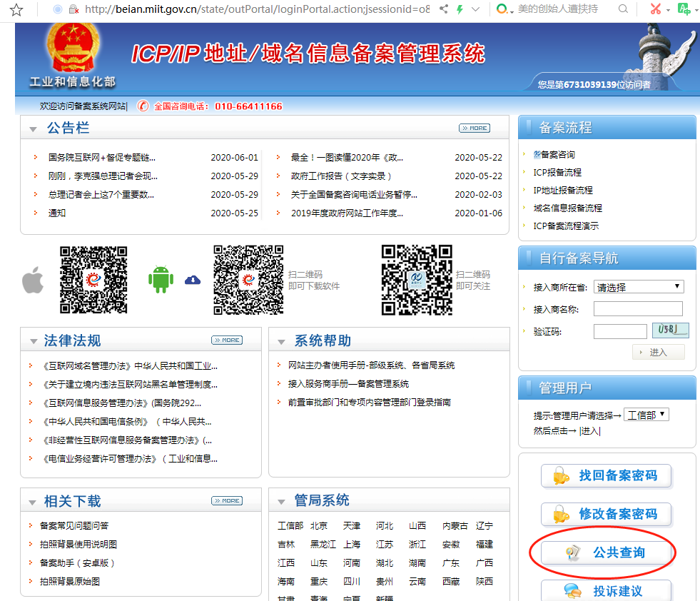Click MORE button in 法律法规

227,340
